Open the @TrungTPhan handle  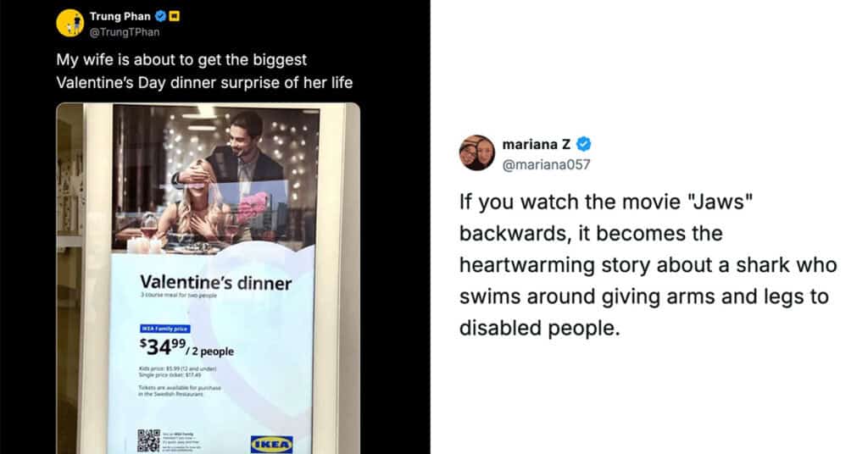[x=125, y=32]
